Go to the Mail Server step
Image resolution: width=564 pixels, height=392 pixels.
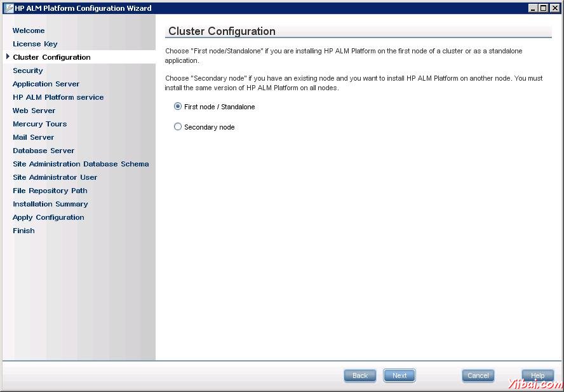click(34, 137)
